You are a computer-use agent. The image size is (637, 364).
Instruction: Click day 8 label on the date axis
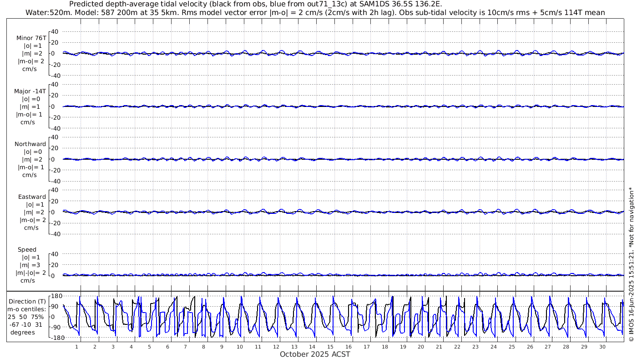(203, 347)
